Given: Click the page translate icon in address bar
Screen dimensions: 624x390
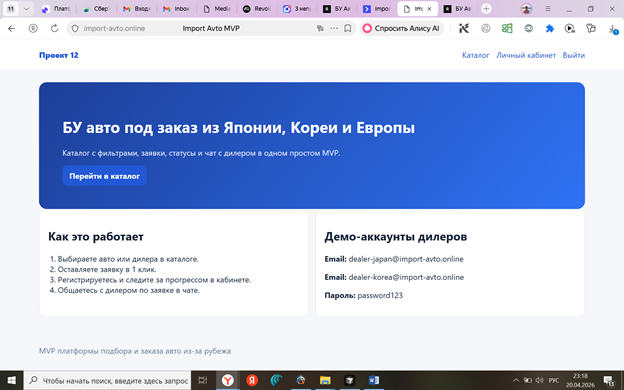Looking at the screenshot, I should [320, 28].
